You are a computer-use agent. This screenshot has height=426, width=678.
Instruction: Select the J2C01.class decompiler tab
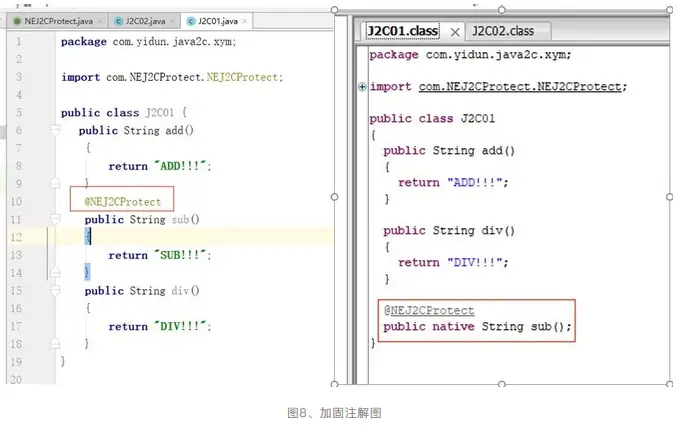pyautogui.click(x=402, y=31)
